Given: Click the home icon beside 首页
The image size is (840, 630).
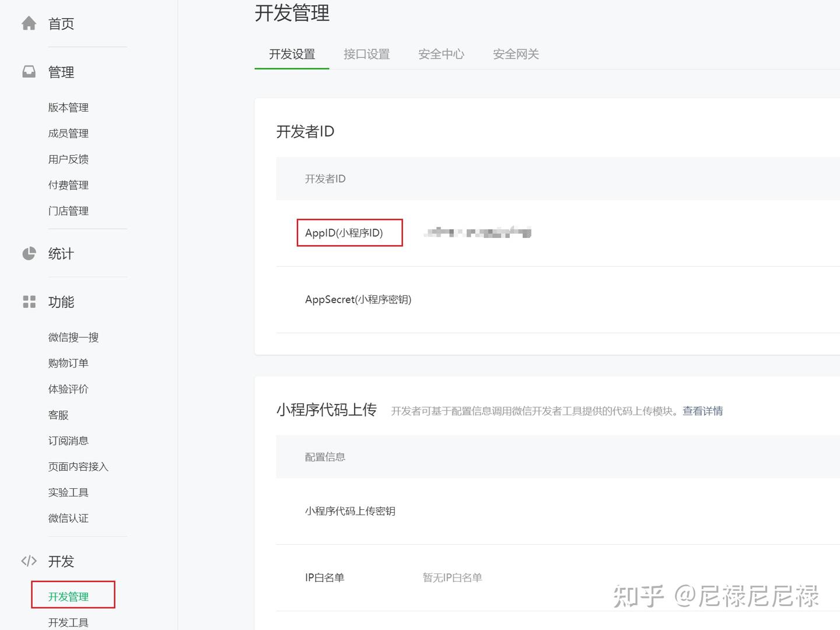Looking at the screenshot, I should tap(29, 23).
